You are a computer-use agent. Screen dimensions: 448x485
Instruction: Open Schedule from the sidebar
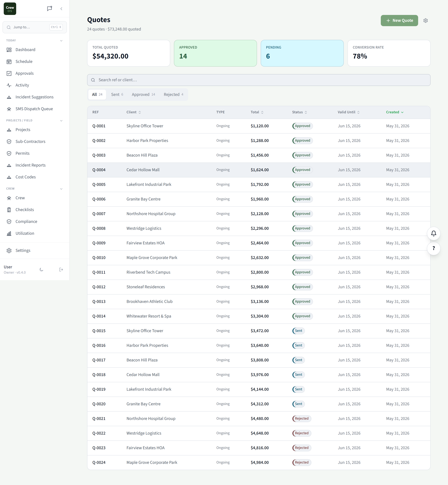(x=35, y=62)
